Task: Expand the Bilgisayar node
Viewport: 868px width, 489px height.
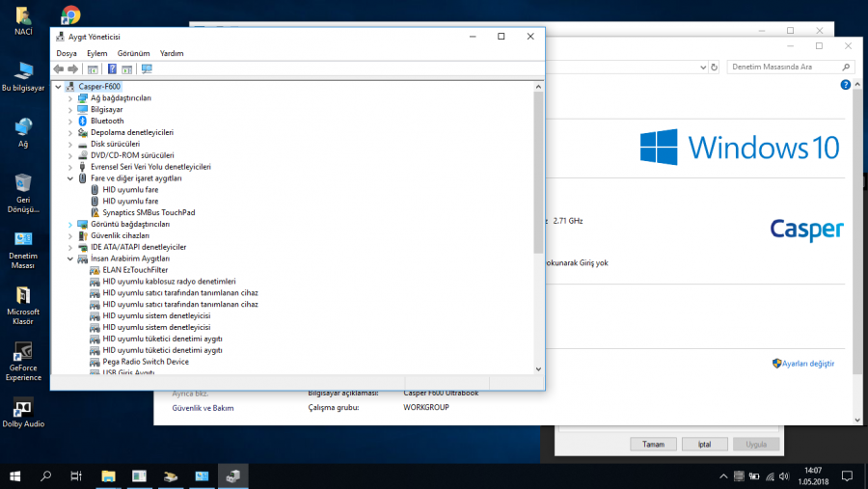Action: tap(70, 110)
